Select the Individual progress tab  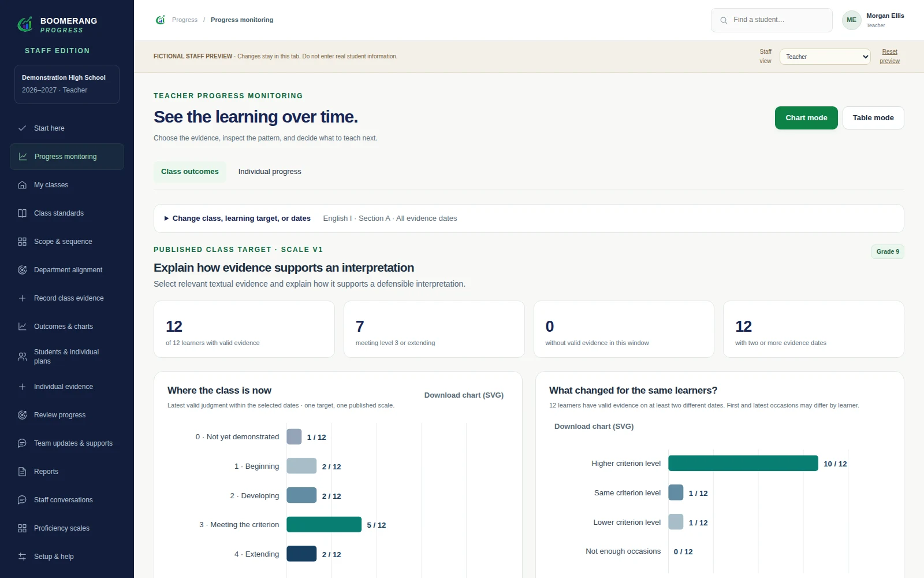270,172
